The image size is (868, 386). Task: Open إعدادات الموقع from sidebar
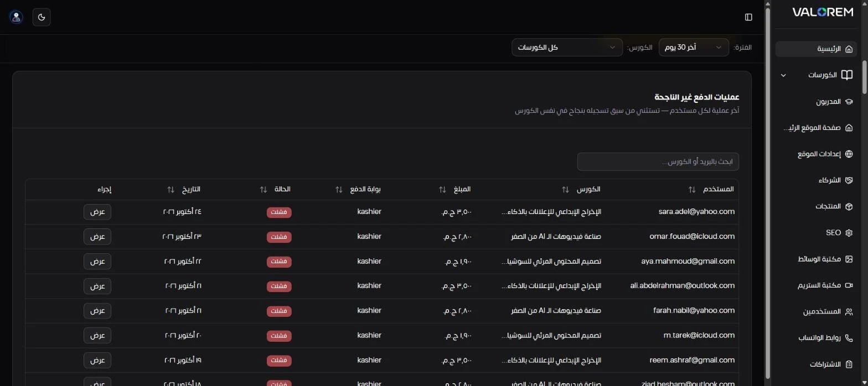coord(816,154)
